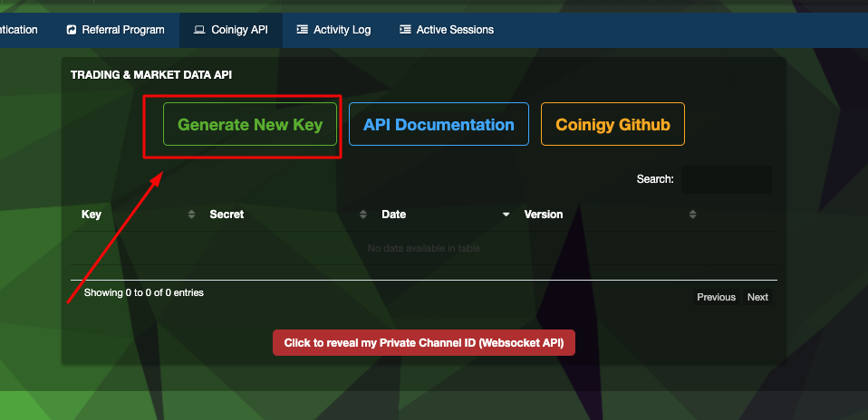Focus the Search input field

pyautogui.click(x=727, y=179)
